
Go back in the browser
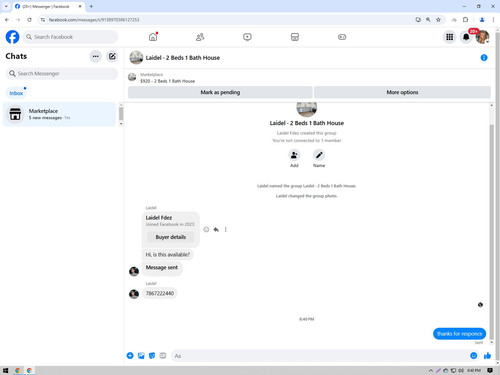pyautogui.click(x=7, y=20)
